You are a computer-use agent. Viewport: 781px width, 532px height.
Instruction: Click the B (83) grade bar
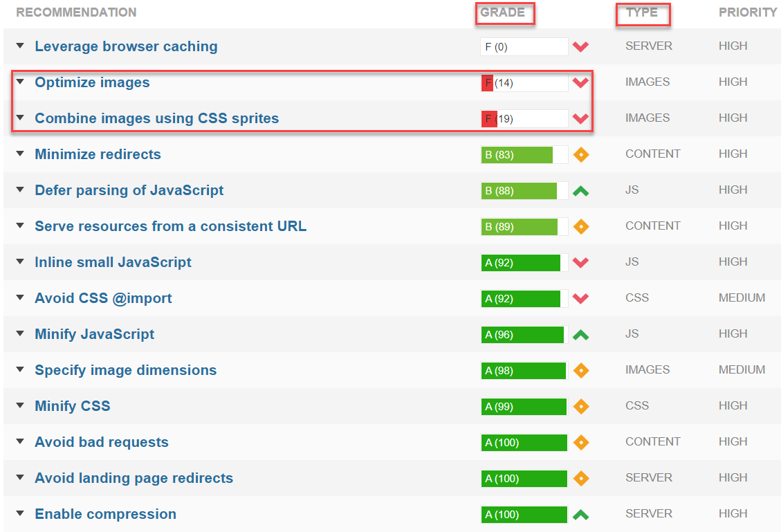pyautogui.click(x=524, y=155)
